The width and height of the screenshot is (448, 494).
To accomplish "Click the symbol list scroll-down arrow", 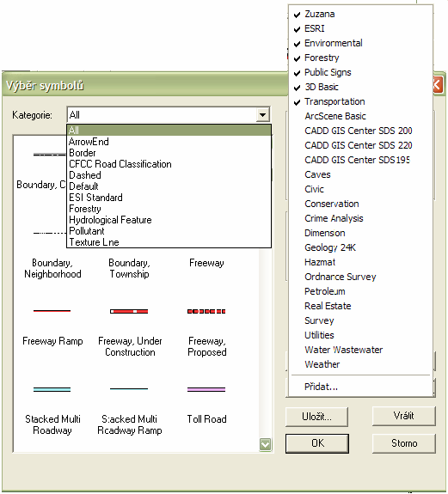I will (x=265, y=444).
